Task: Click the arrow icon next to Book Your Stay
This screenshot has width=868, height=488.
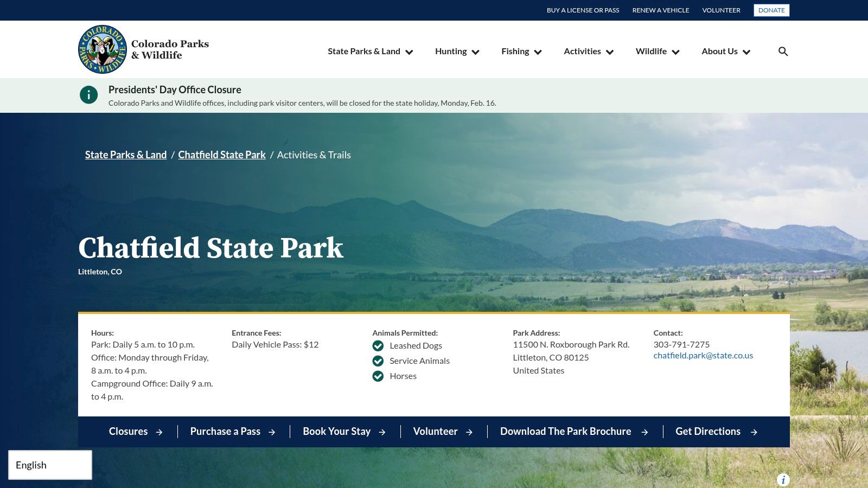Action: [382, 432]
